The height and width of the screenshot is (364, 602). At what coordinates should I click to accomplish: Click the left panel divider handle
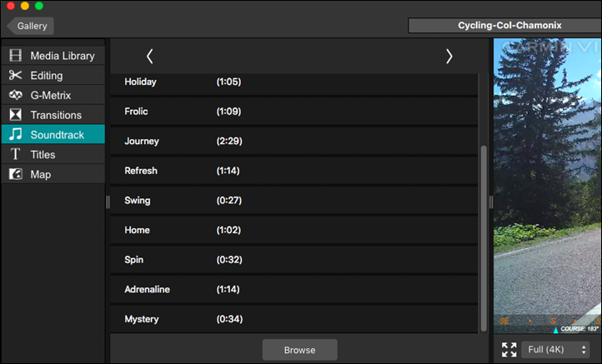(x=108, y=202)
